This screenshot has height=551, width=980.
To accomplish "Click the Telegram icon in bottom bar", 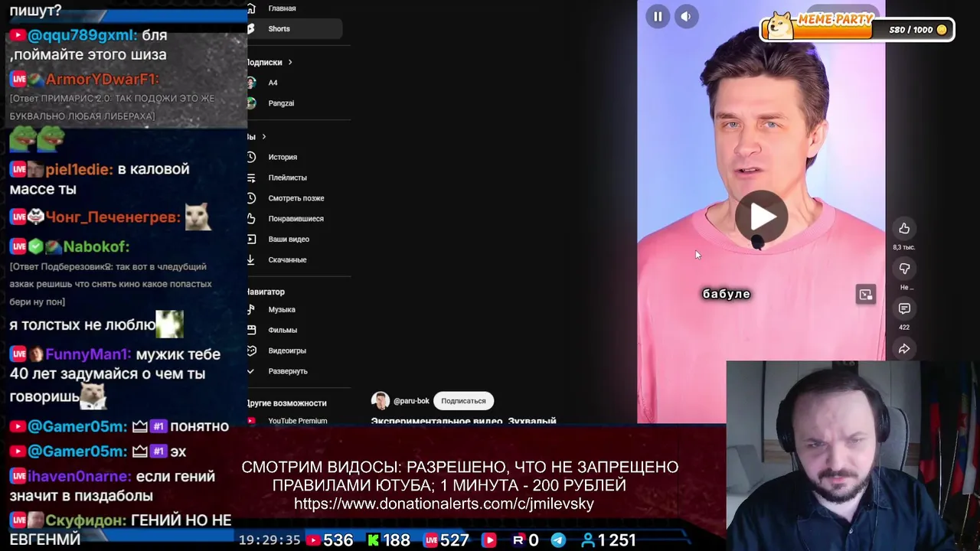I will (559, 540).
